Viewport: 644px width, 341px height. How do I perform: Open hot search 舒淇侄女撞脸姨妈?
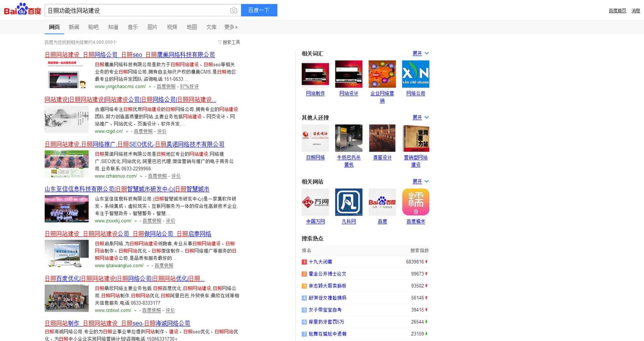(327, 298)
